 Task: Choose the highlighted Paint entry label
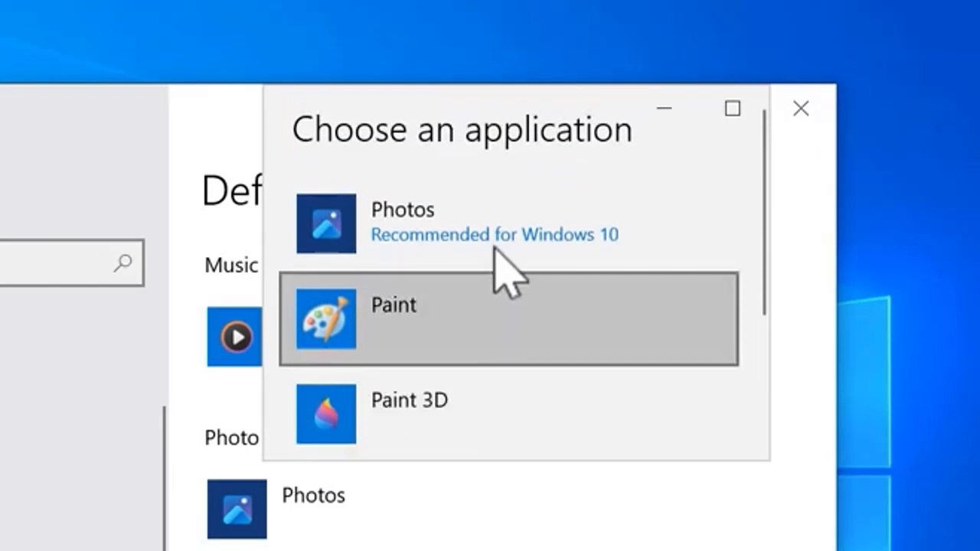click(x=394, y=305)
